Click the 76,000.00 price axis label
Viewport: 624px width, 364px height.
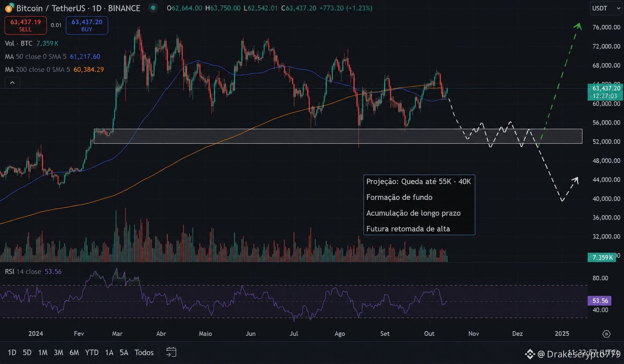point(606,27)
